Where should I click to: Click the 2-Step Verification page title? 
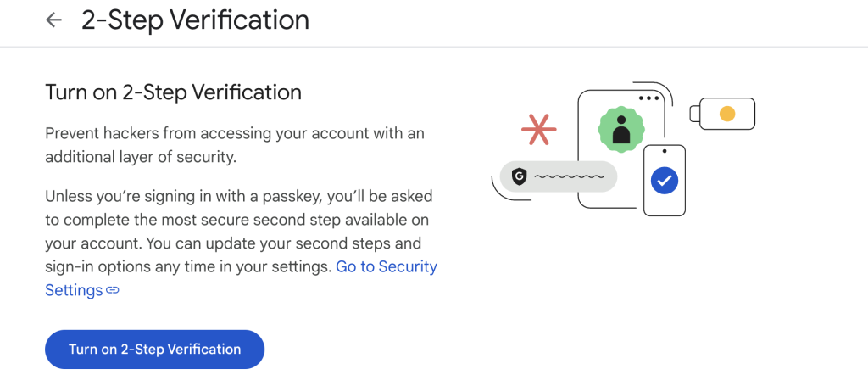pyautogui.click(x=195, y=20)
